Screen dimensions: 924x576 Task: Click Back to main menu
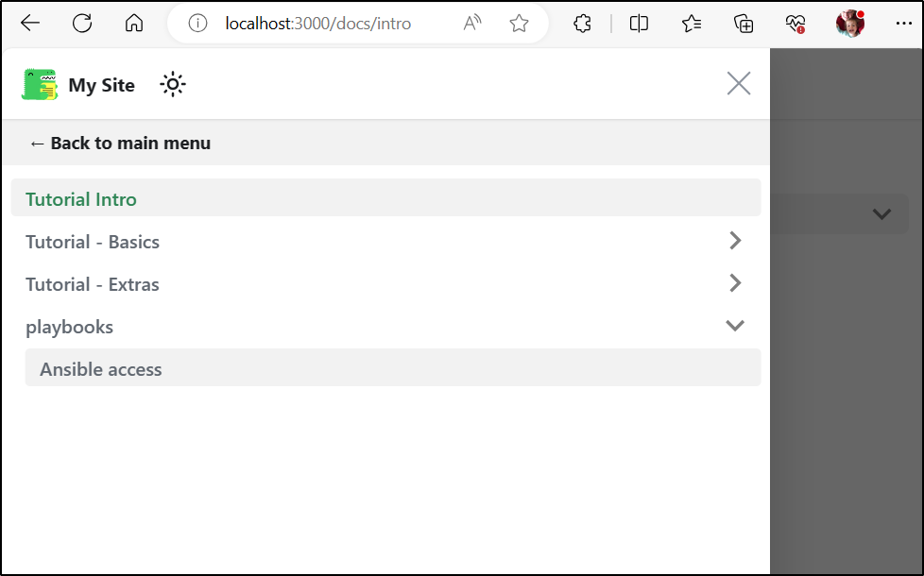120,144
